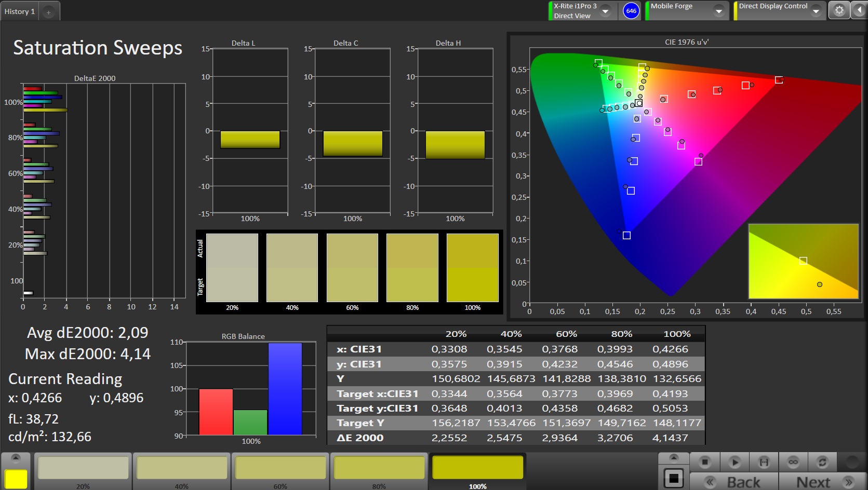
Task: Click the single read bracket icon
Action: [764, 461]
